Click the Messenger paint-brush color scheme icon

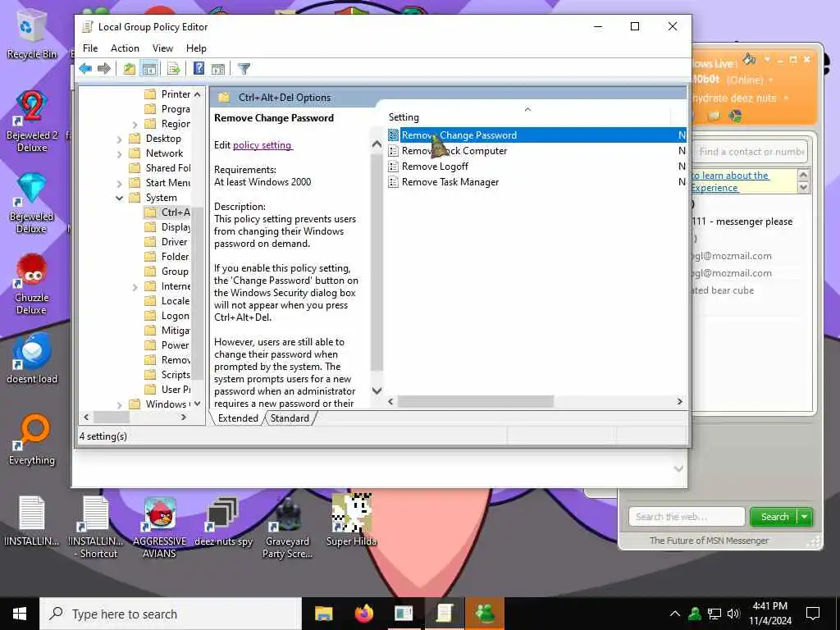tap(750, 59)
